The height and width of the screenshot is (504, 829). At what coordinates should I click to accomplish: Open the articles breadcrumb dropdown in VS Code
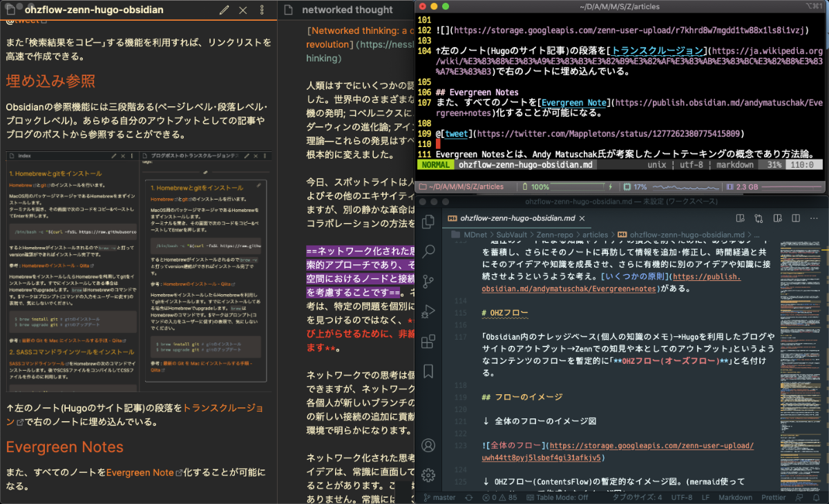point(595,234)
